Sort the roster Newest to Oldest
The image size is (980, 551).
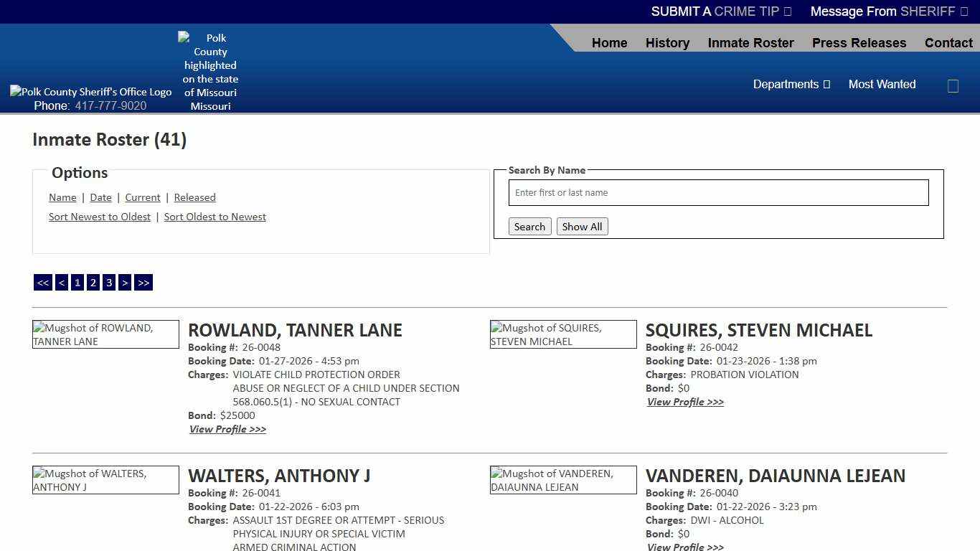click(99, 217)
